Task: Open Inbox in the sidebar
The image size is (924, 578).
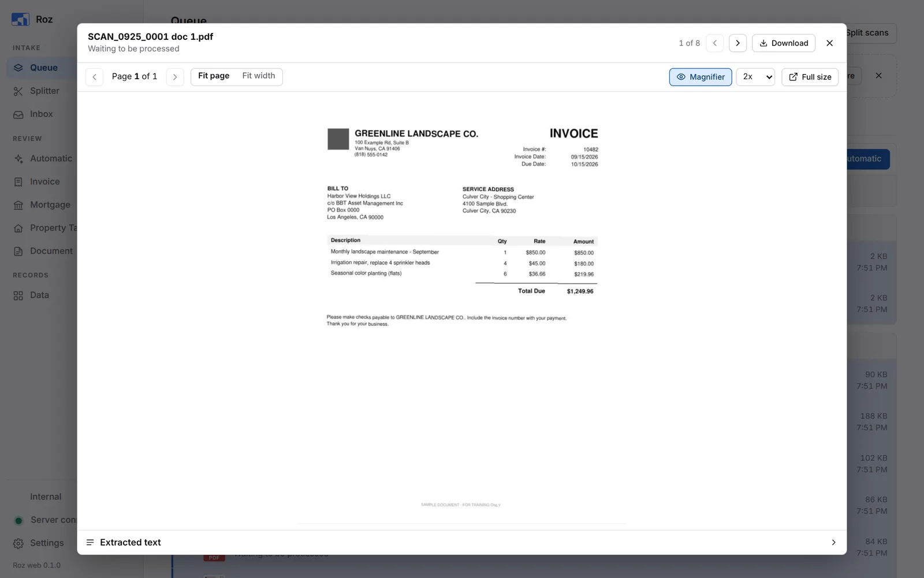Action: click(x=41, y=114)
